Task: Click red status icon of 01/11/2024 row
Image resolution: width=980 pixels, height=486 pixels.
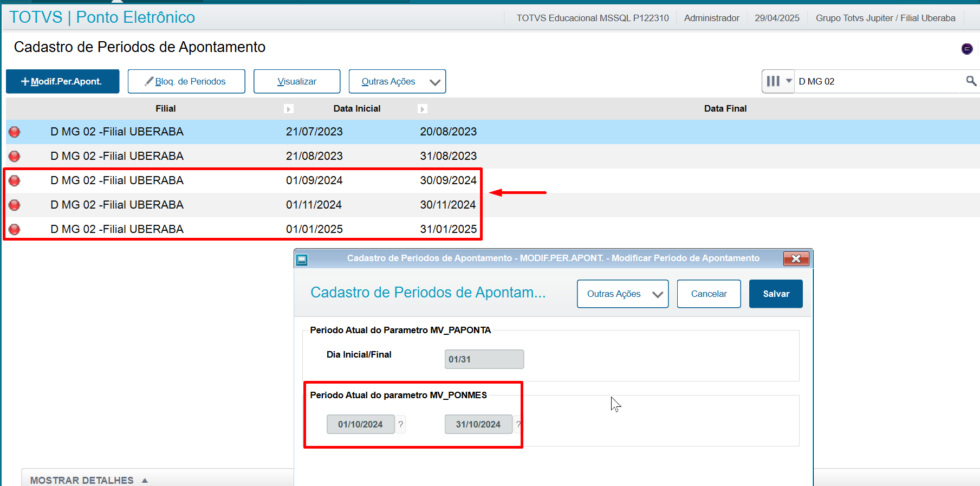Action: click(x=15, y=205)
